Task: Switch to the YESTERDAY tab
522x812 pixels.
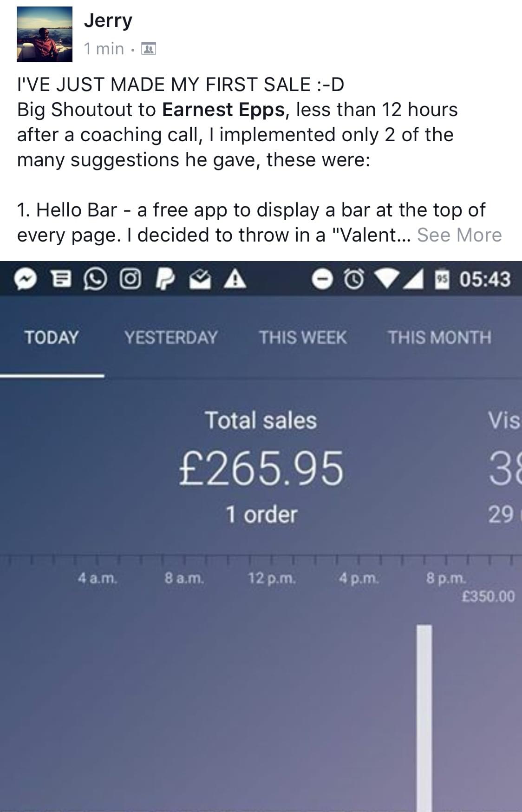Action: (171, 338)
